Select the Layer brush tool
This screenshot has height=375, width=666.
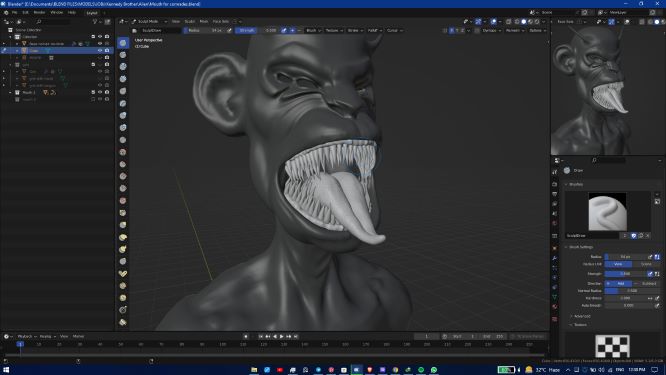pyautogui.click(x=123, y=103)
